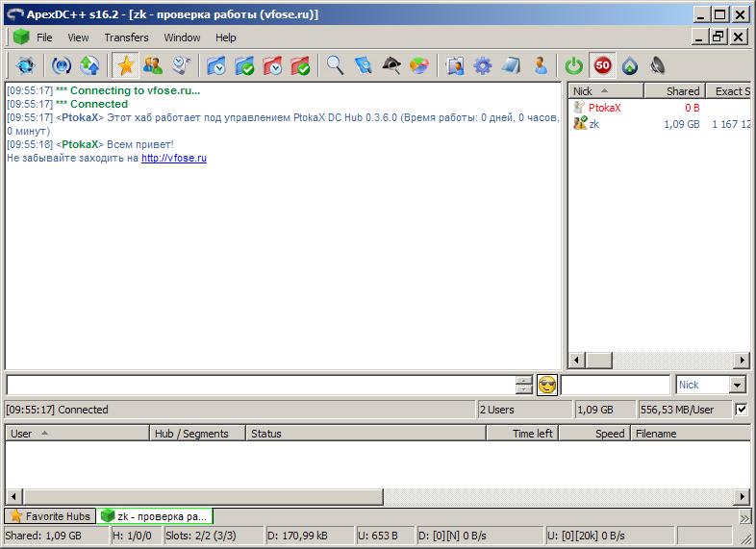Click the green power button icon
This screenshot has height=549, width=756.
[x=574, y=65]
